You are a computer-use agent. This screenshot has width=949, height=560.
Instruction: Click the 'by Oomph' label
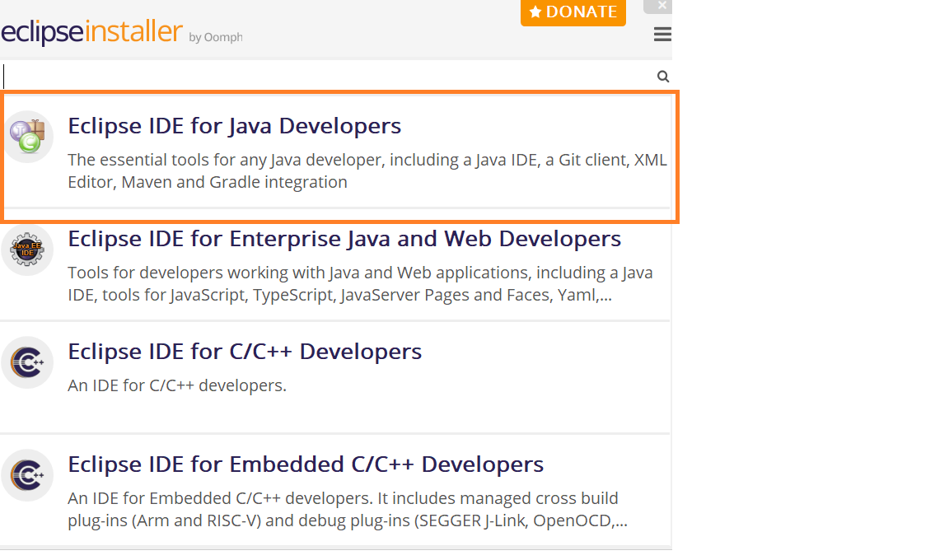click(x=216, y=38)
